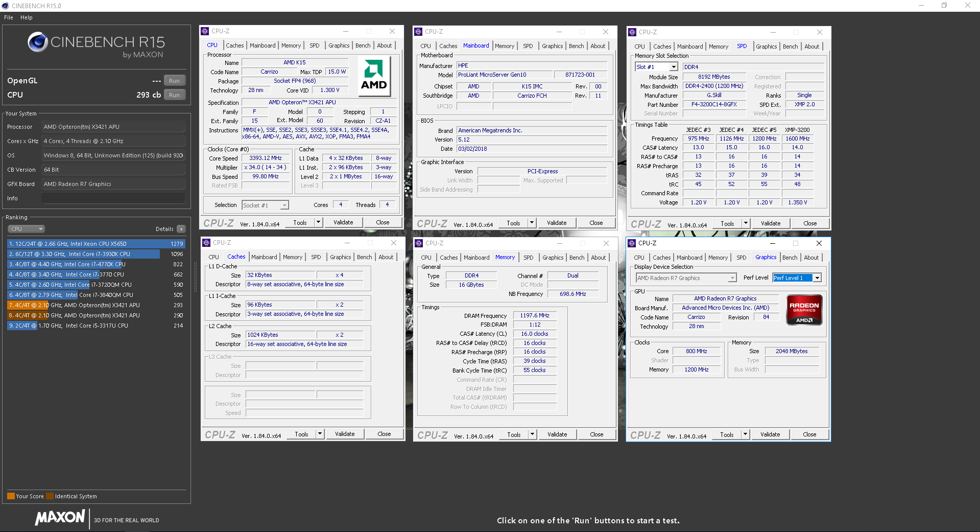Image resolution: width=980 pixels, height=532 pixels.
Task: Open the File menu
Action: click(9, 17)
